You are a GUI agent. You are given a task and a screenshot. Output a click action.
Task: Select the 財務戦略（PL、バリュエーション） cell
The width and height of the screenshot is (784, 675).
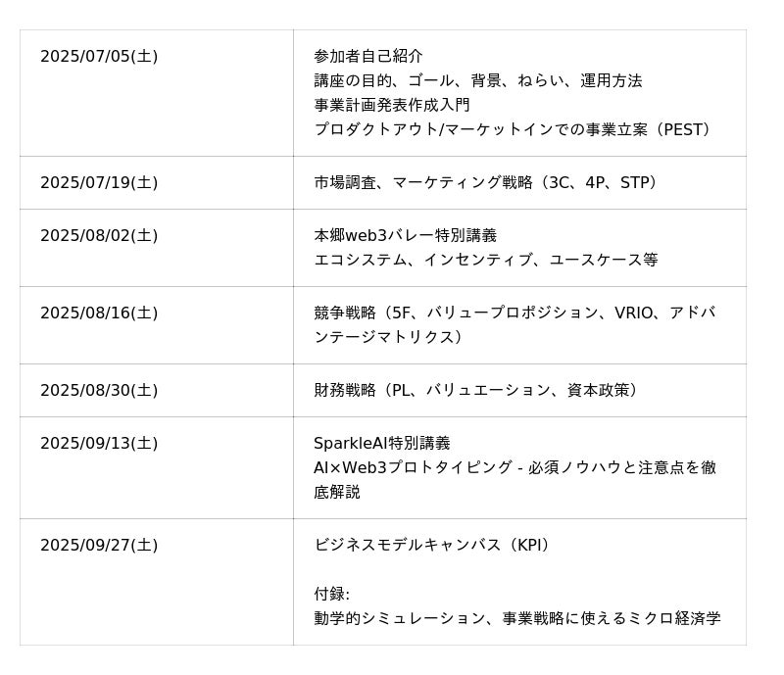pos(478,391)
